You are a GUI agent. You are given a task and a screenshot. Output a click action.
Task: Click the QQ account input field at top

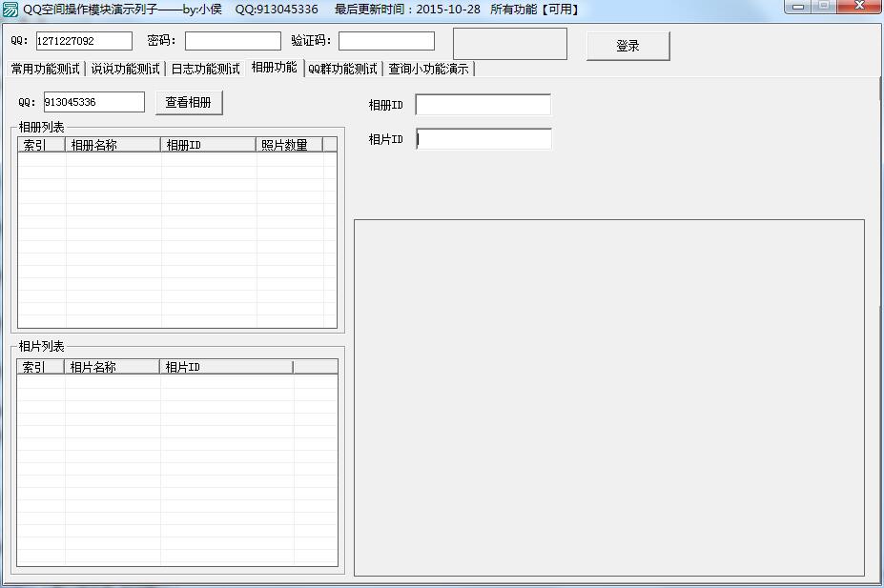84,41
